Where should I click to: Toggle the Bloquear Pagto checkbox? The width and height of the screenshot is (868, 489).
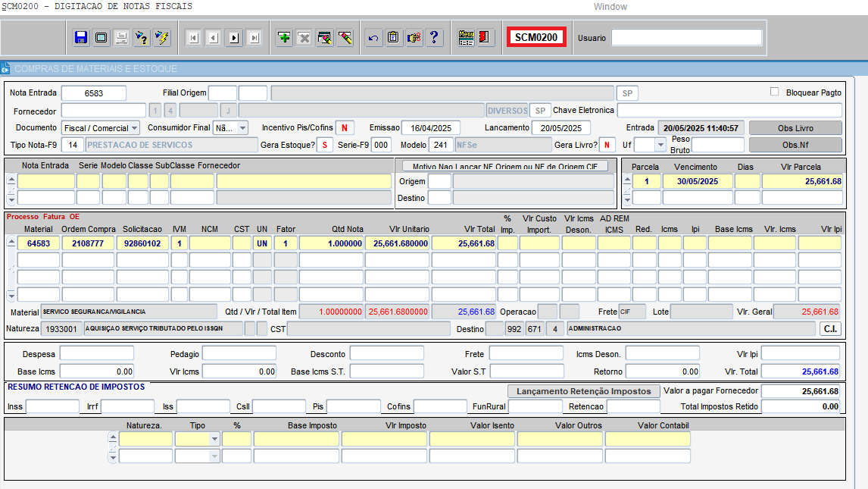774,92
